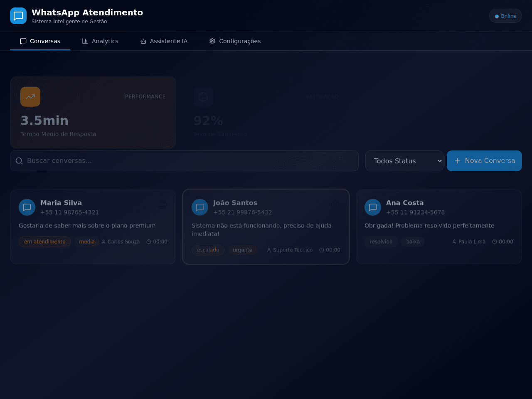Image resolution: width=532 pixels, height=399 pixels.
Task: Click the search magnifier icon
Action: [19, 161]
